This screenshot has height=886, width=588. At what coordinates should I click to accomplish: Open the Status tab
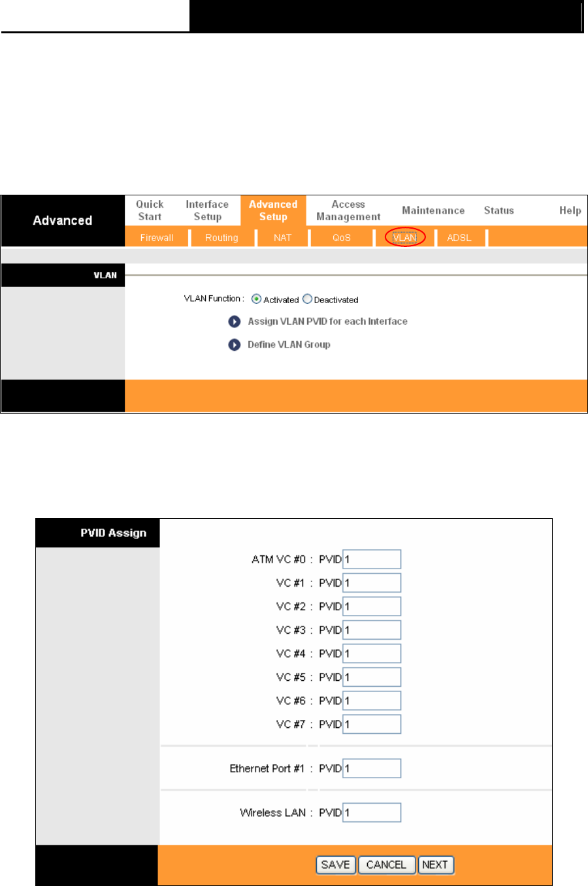point(498,210)
